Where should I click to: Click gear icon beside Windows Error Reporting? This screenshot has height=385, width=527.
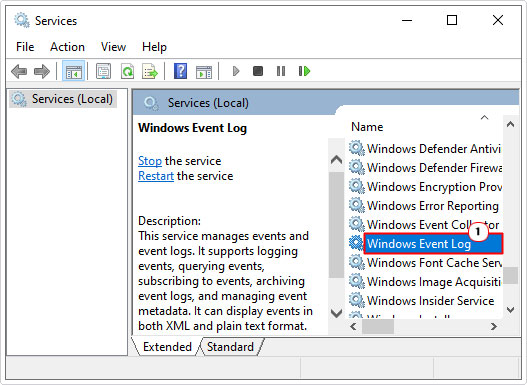tap(357, 205)
